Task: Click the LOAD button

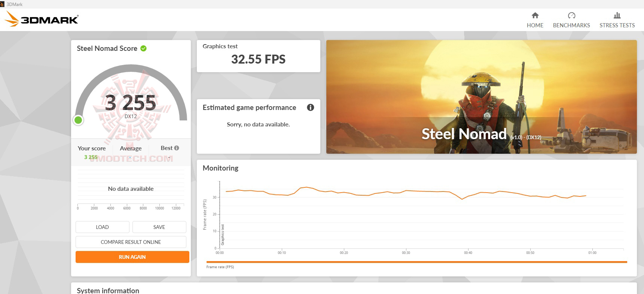Action: 103,227
